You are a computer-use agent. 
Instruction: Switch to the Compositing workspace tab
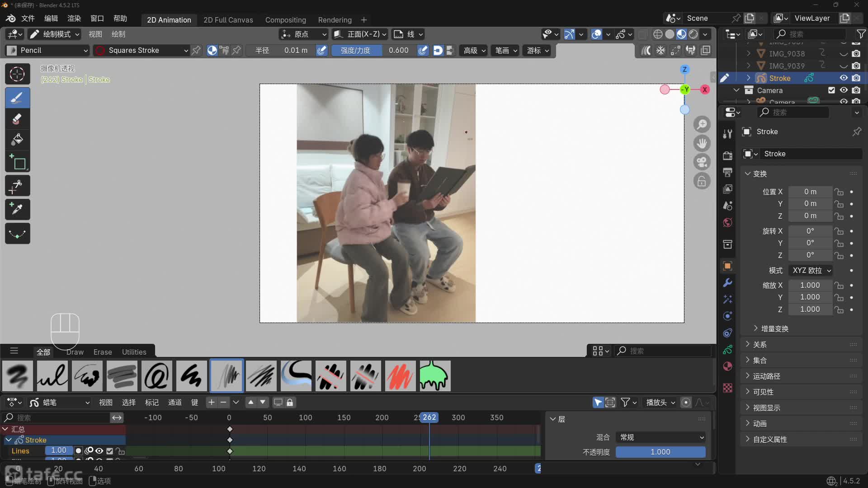pyautogui.click(x=285, y=20)
